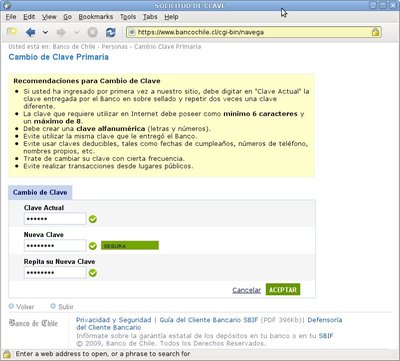The width and height of the screenshot is (400, 361).
Task: Click the lock icon in the status bar
Action: [7, 354]
